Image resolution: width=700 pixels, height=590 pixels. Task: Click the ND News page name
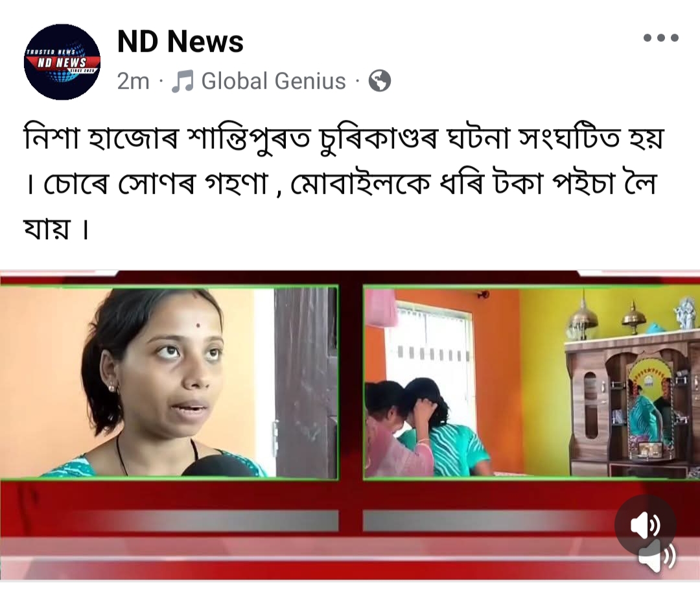tap(180, 41)
